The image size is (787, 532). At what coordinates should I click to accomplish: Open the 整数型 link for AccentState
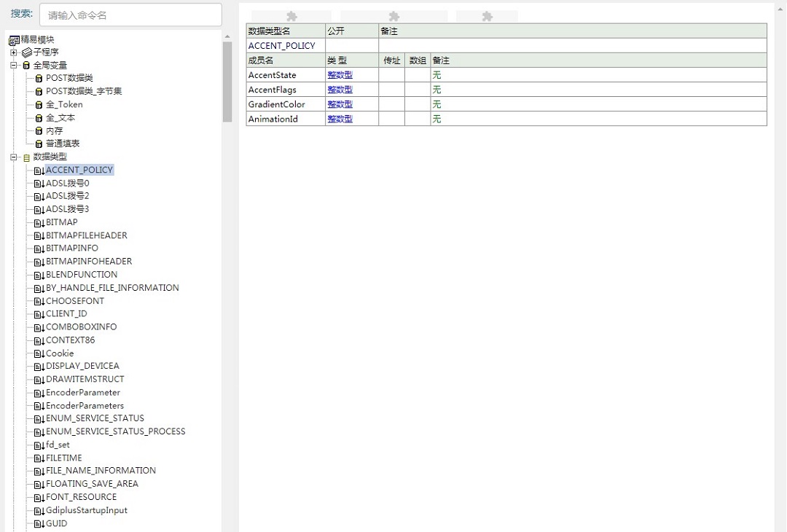coord(340,75)
